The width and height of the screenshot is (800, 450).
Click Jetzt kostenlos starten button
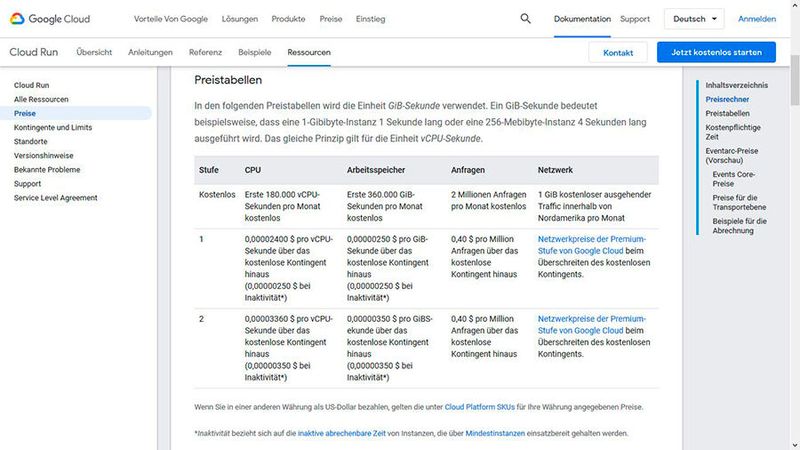pyautogui.click(x=716, y=52)
